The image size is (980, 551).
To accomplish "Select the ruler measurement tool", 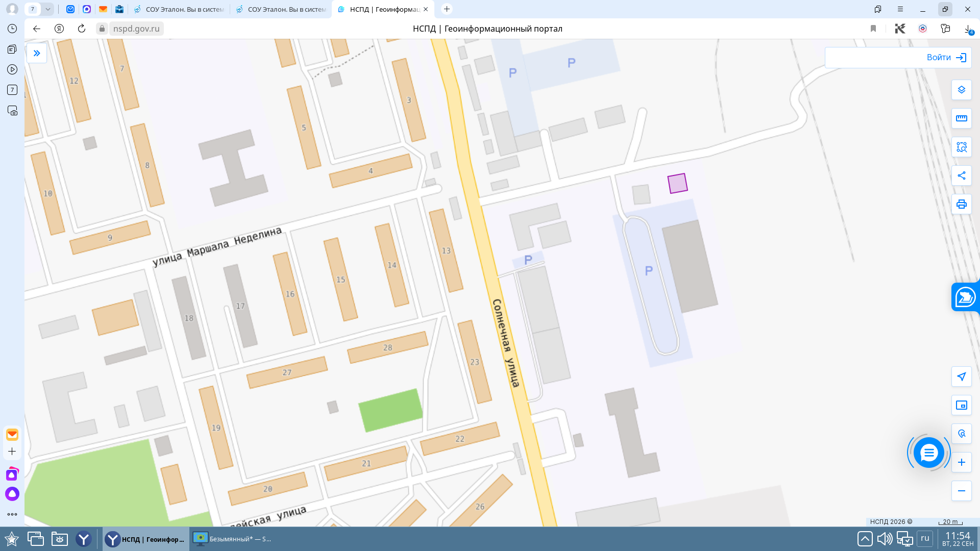I will coord(962,118).
